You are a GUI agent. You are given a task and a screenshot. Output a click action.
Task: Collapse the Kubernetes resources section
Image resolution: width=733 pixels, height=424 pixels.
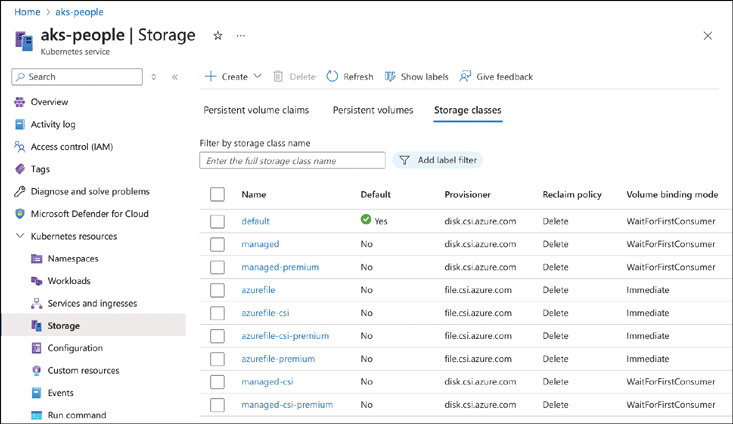pyautogui.click(x=20, y=236)
